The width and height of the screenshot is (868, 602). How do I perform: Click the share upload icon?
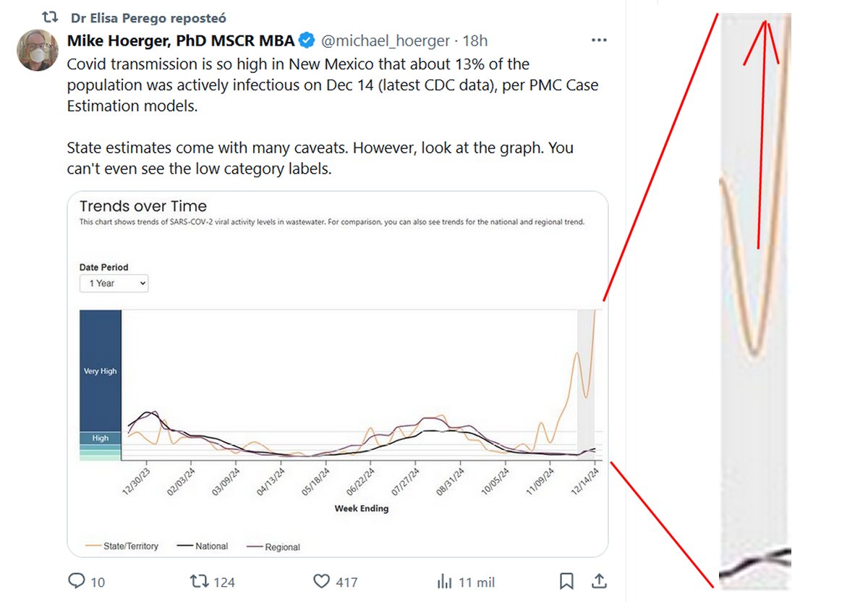click(x=599, y=581)
